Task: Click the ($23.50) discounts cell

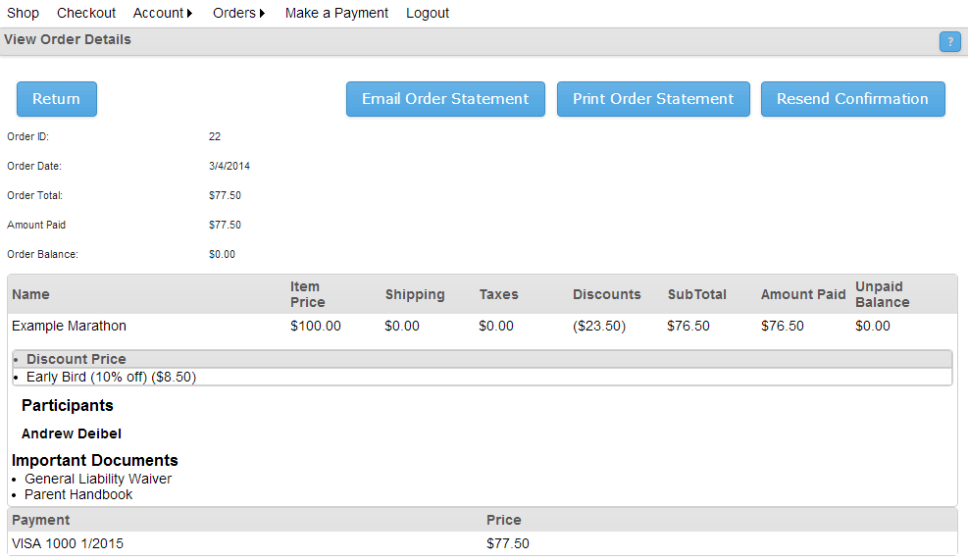Action: [x=599, y=326]
